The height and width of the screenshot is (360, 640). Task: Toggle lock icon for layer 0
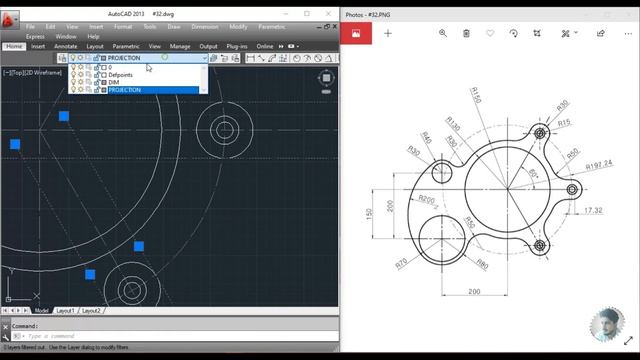pyautogui.click(x=97, y=67)
